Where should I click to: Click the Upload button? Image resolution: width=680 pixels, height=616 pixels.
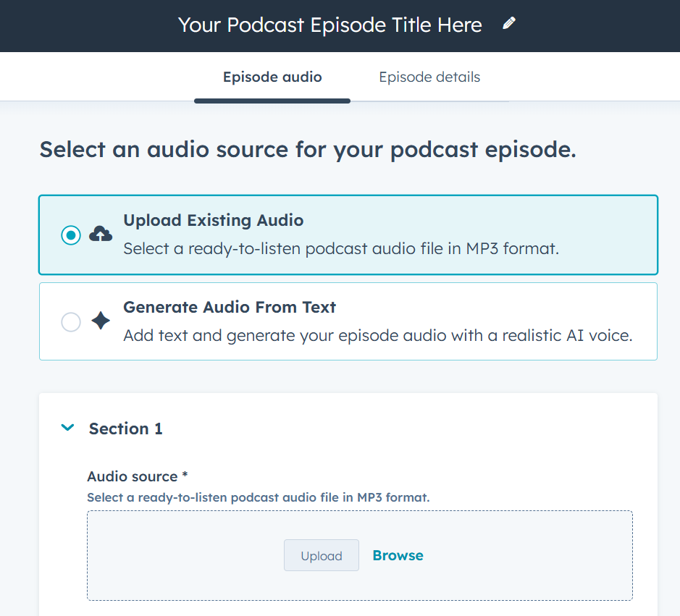(321, 555)
